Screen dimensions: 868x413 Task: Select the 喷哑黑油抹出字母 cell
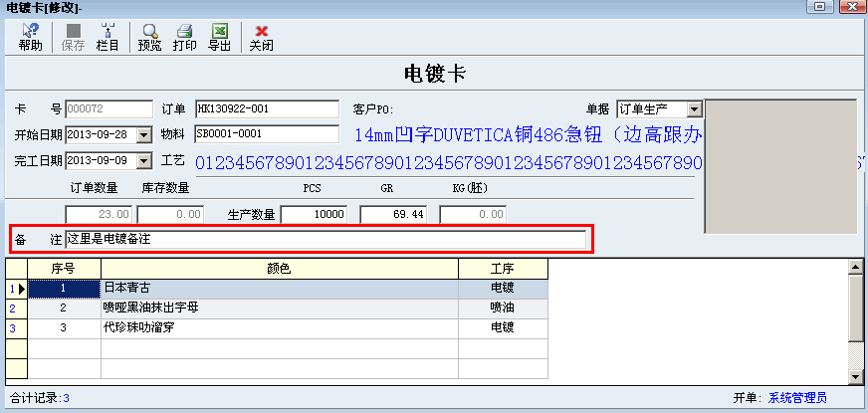(x=280, y=309)
